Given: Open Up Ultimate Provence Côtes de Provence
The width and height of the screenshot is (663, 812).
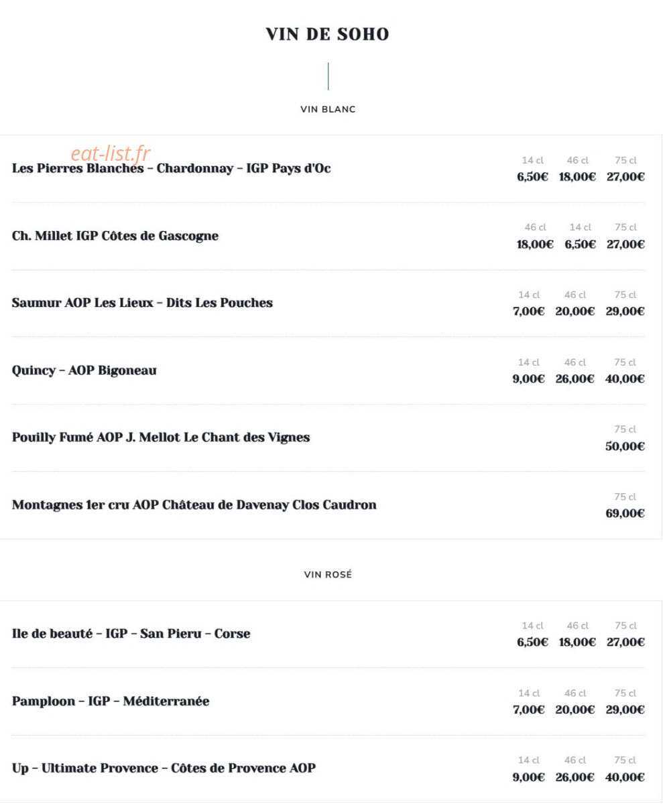Looking at the screenshot, I should pyautogui.click(x=164, y=768).
